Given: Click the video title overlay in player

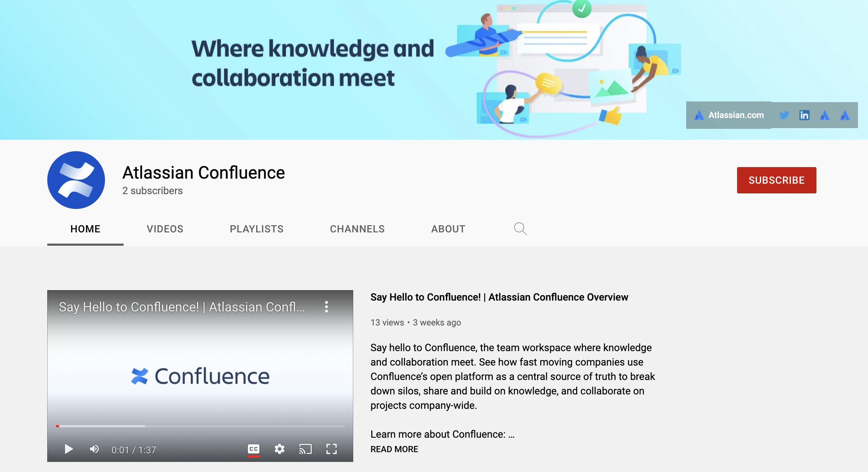Looking at the screenshot, I should [182, 307].
